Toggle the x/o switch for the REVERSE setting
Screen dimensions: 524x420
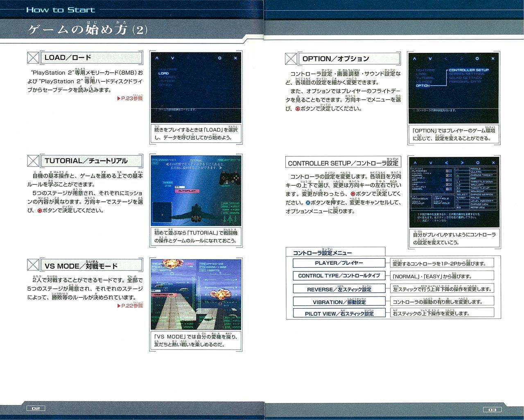[x=449, y=180]
